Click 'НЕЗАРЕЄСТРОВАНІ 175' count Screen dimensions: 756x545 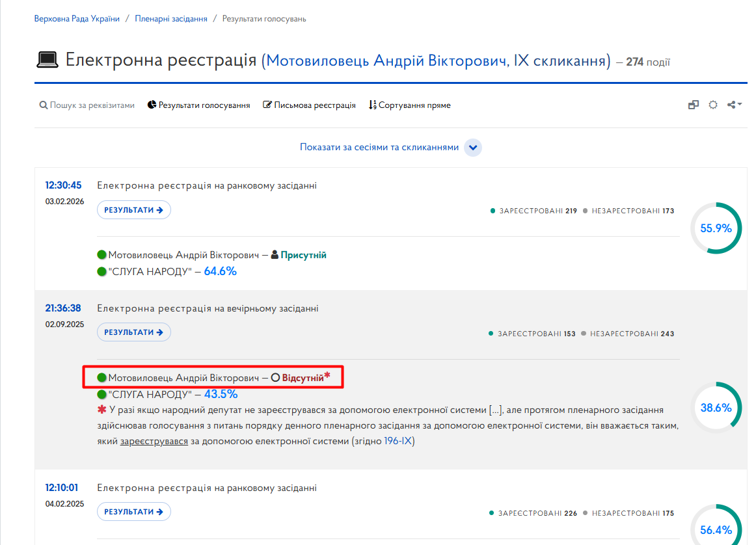[x=628, y=513]
